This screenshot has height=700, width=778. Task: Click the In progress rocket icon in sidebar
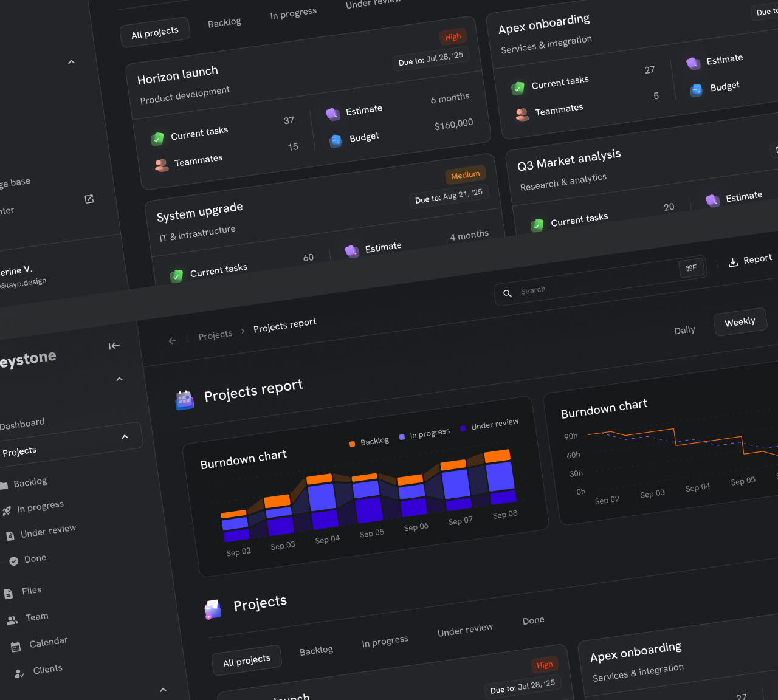pyautogui.click(x=7, y=511)
